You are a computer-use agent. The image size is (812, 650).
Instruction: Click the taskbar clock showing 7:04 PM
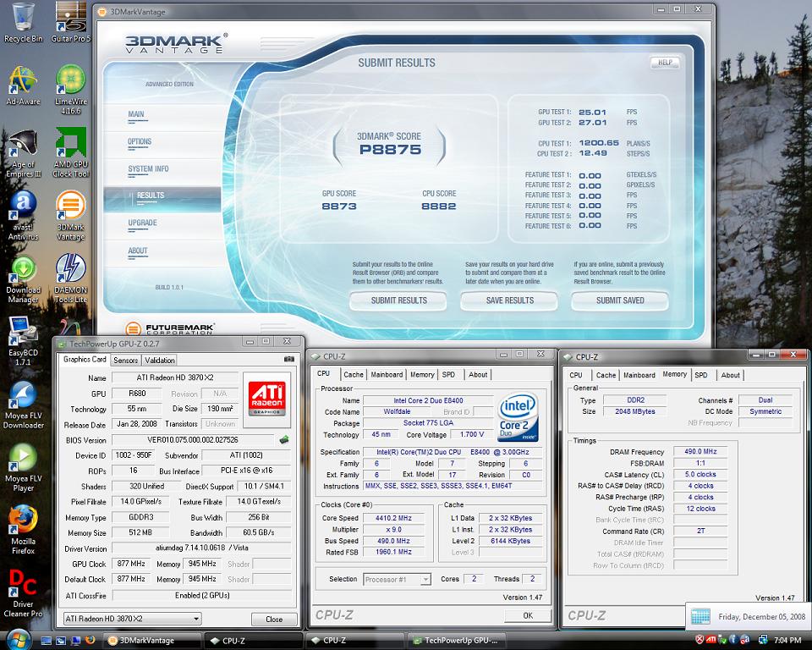787,640
